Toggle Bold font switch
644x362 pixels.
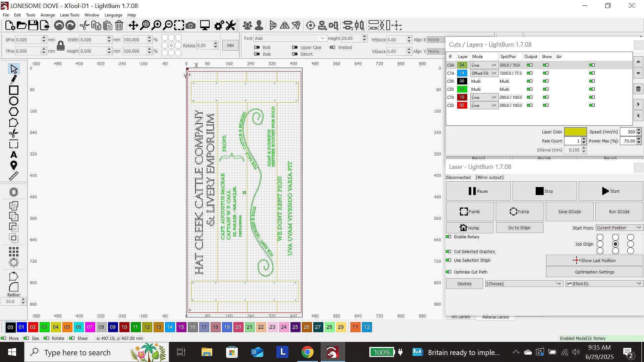pos(257,48)
